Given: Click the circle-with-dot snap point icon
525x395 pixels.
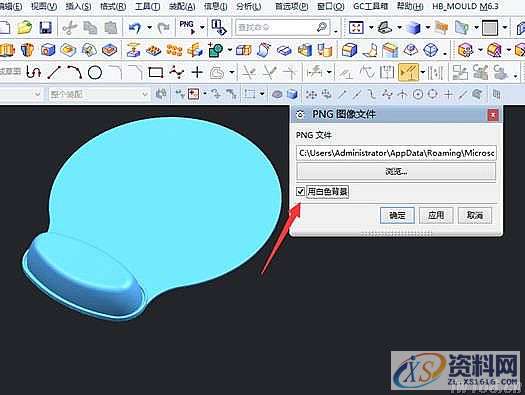Looking at the screenshot, I should [x=418, y=94].
